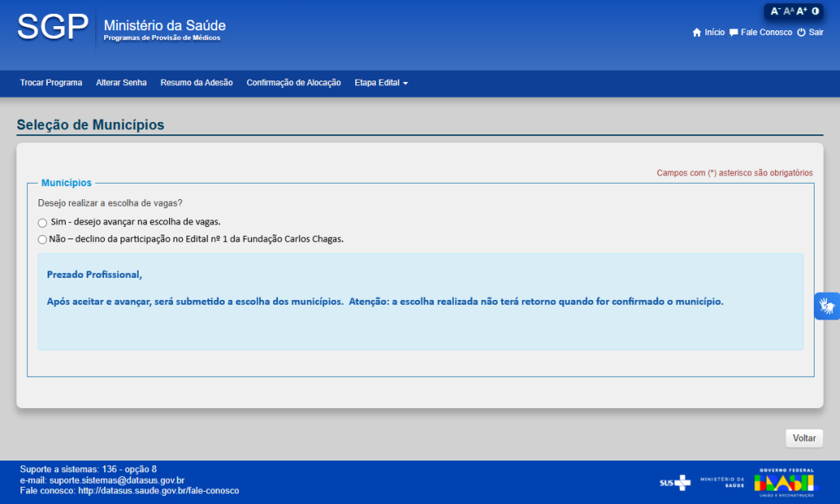Click the home icon beside Início
This screenshot has height=504, width=840.
coord(697,33)
